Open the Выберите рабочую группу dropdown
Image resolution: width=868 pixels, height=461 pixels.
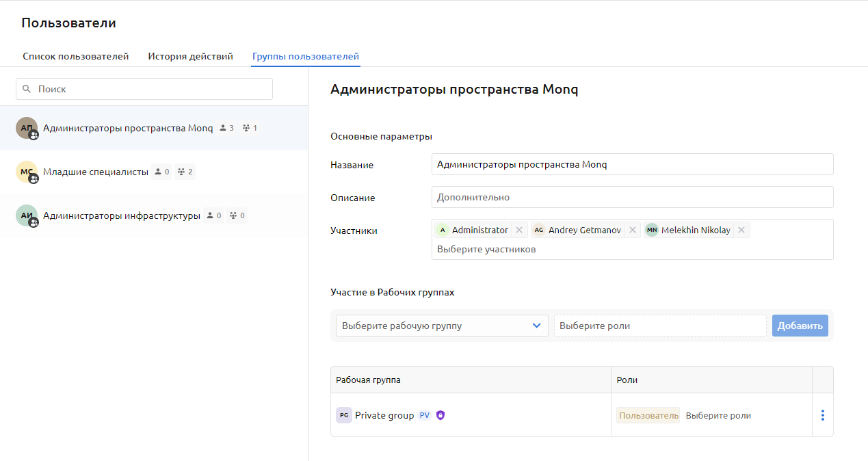(441, 326)
